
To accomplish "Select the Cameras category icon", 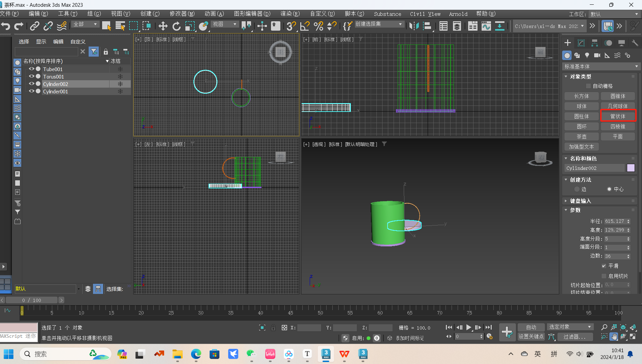I will [597, 55].
